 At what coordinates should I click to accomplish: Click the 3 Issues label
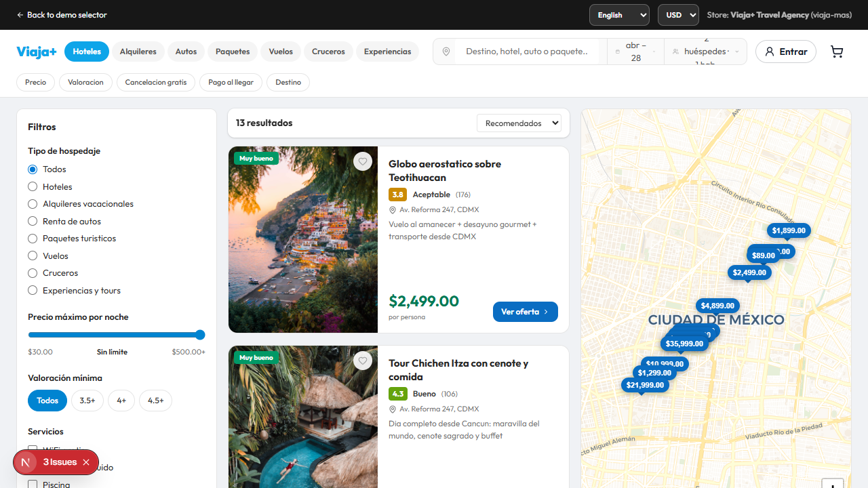(x=60, y=462)
